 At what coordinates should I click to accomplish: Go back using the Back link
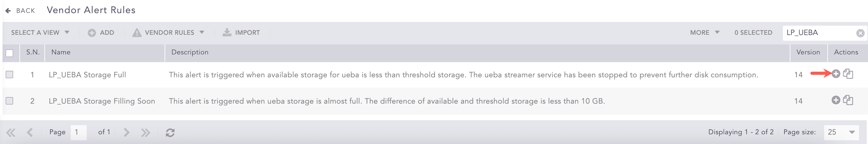(x=20, y=10)
